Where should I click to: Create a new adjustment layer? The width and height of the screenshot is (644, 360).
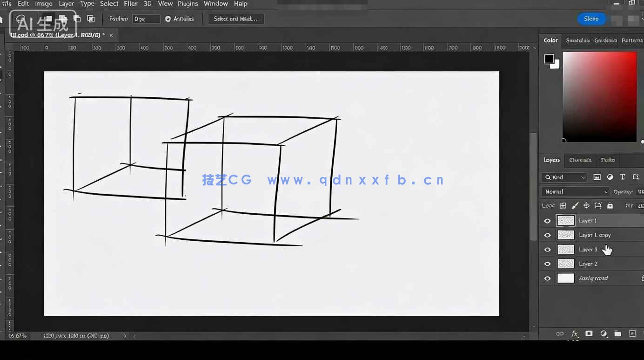604,334
